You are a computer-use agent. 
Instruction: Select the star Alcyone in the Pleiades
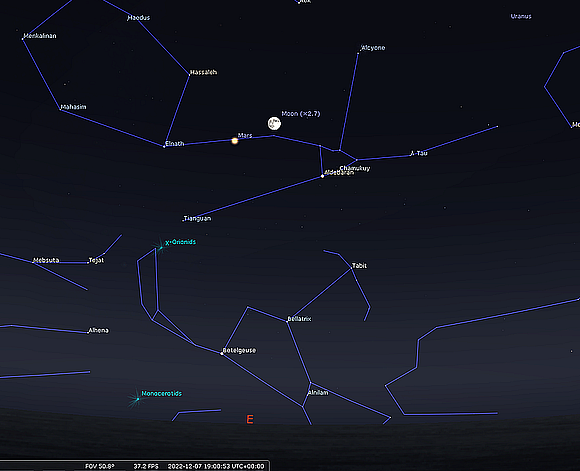pyautogui.click(x=358, y=53)
